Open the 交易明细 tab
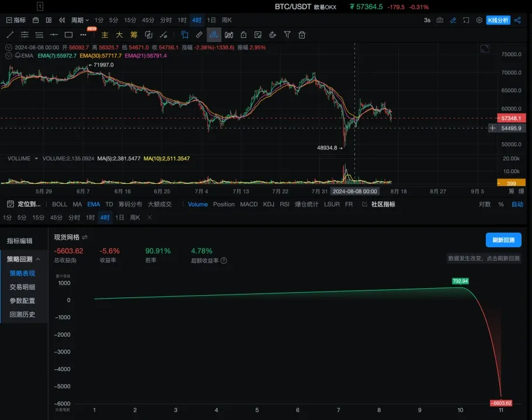This screenshot has width=532, height=420. click(22, 287)
